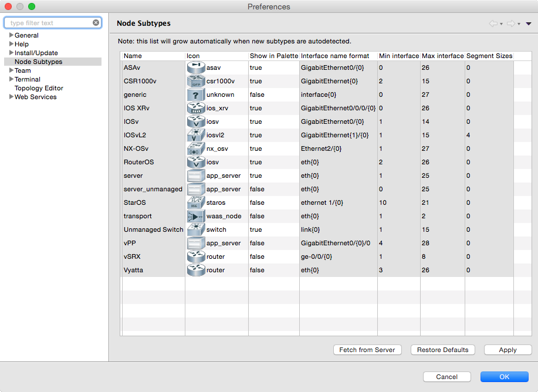
Task: Select the Team preferences entry
Action: [23, 70]
